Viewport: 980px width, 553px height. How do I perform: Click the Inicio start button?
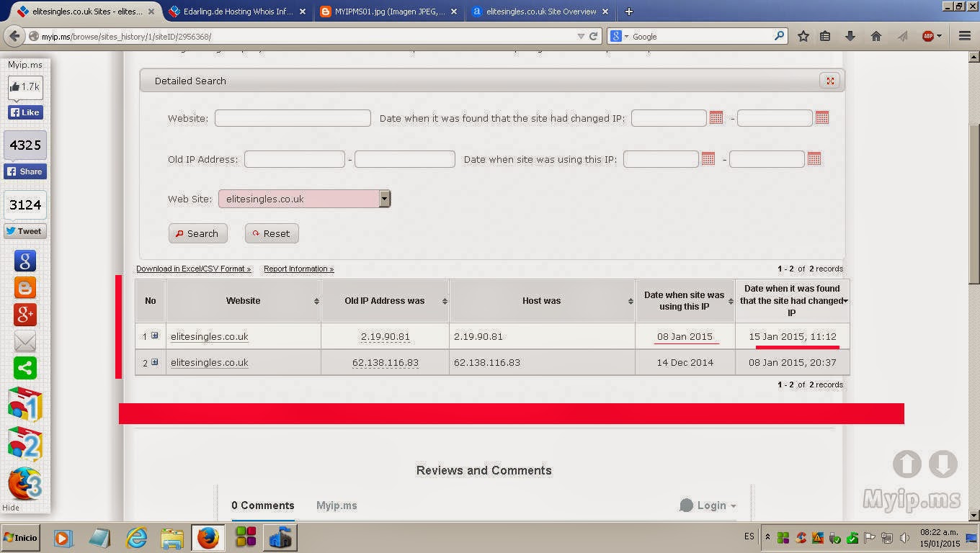click(x=21, y=538)
